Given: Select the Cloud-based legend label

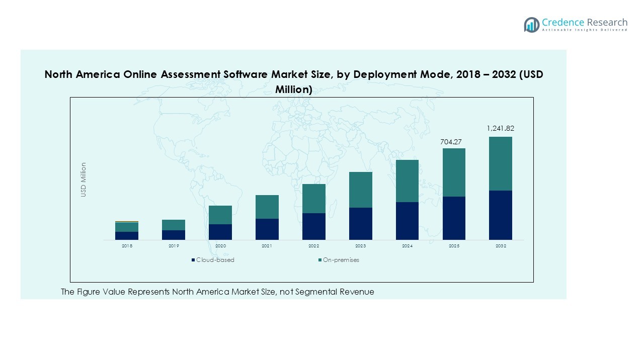Looking at the screenshot, I should click(215, 260).
